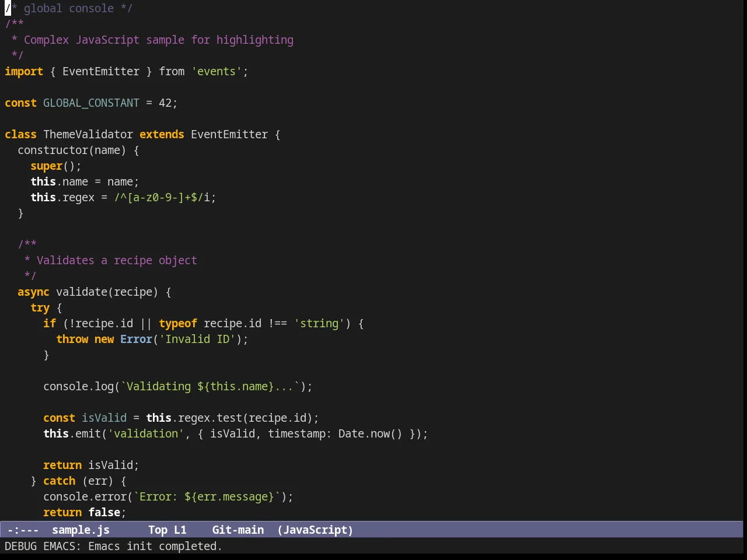
Task: Click 'return isValid;' statement
Action: pyautogui.click(x=91, y=465)
